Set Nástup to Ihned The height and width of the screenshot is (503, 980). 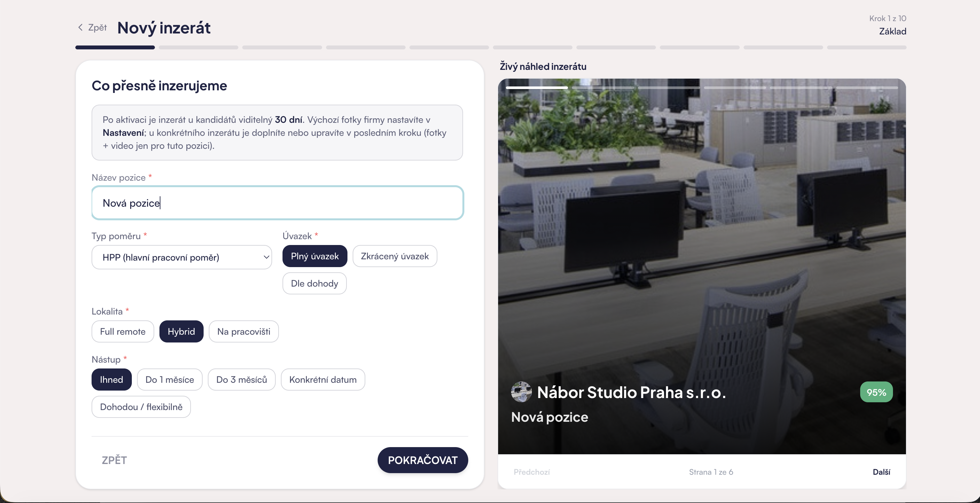111,380
